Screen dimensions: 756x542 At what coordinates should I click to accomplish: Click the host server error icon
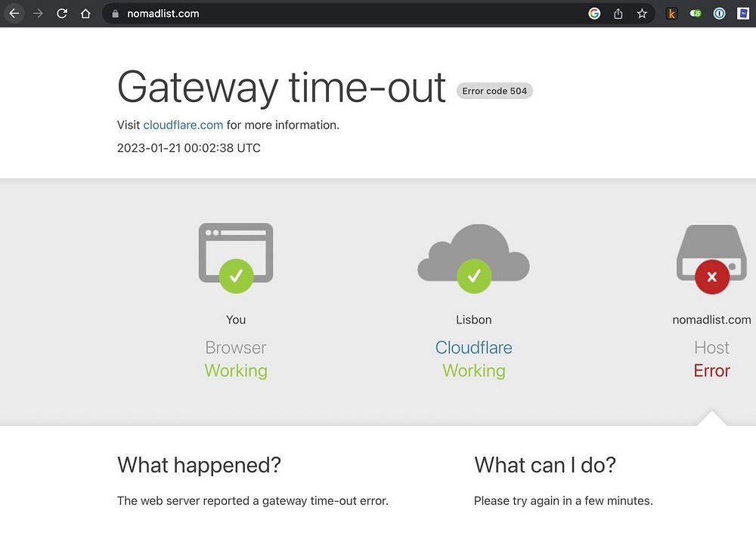click(711, 259)
